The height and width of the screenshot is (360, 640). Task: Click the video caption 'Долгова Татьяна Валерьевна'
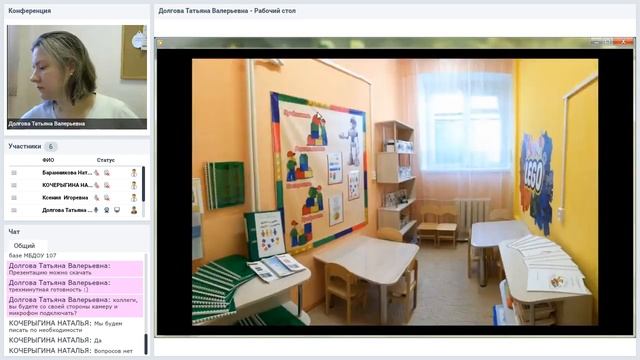point(47,124)
